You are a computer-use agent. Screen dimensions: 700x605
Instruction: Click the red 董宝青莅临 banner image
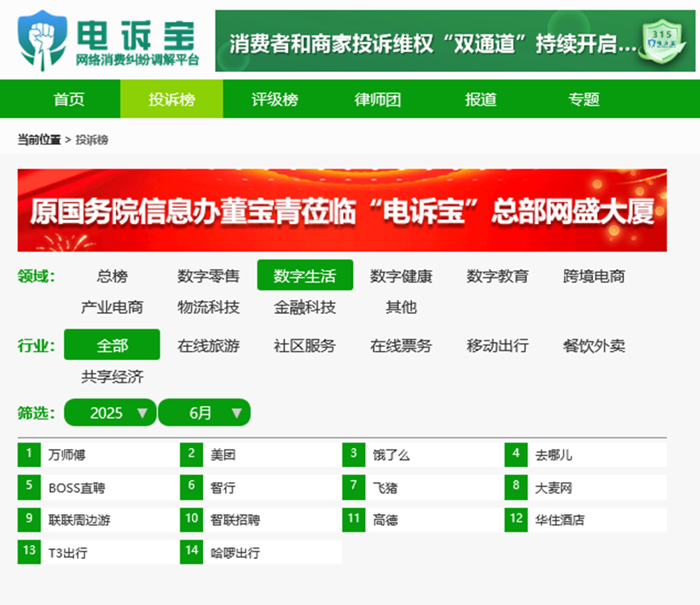[x=342, y=210]
